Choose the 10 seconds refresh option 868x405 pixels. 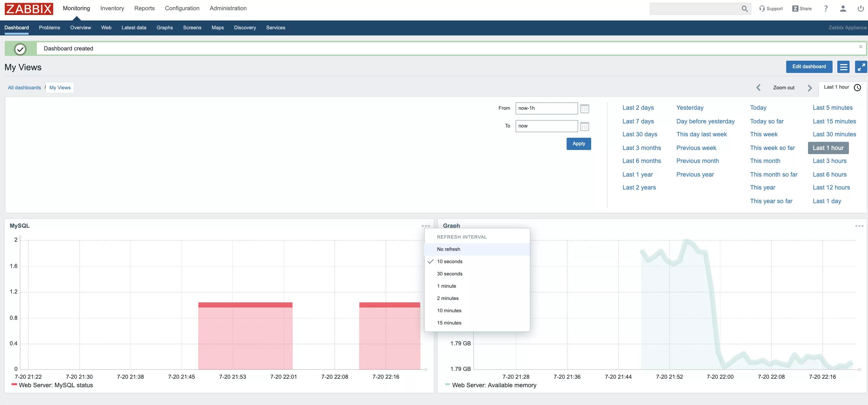(449, 261)
